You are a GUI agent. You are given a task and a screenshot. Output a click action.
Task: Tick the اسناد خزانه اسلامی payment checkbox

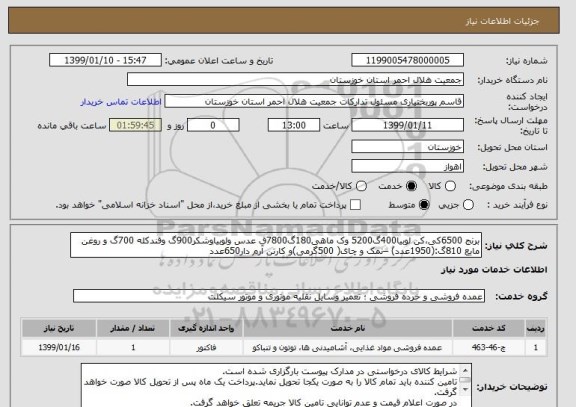coord(355,205)
